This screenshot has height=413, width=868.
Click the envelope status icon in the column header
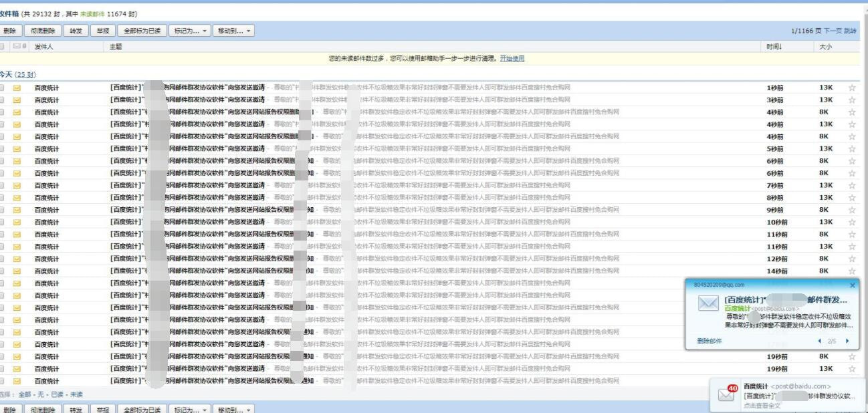[17, 47]
